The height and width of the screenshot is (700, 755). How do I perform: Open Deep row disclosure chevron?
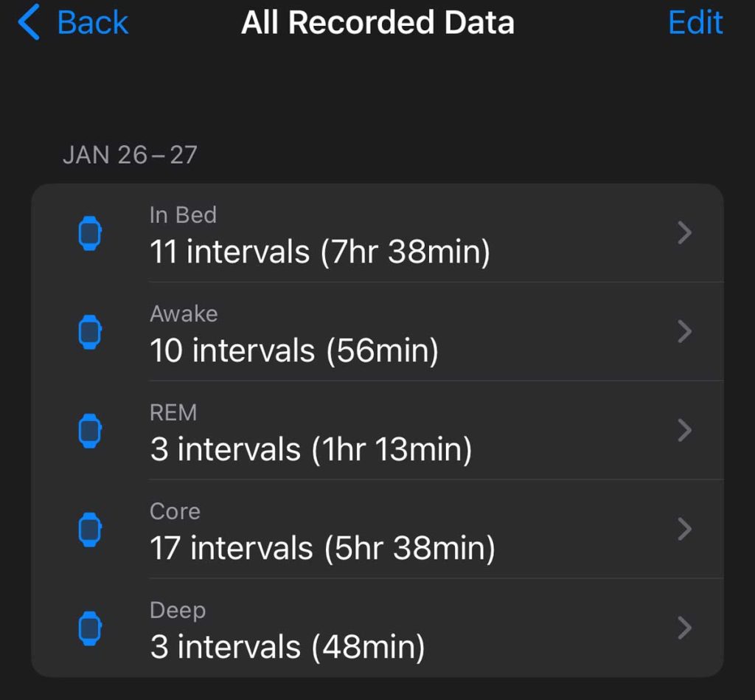pos(685,628)
